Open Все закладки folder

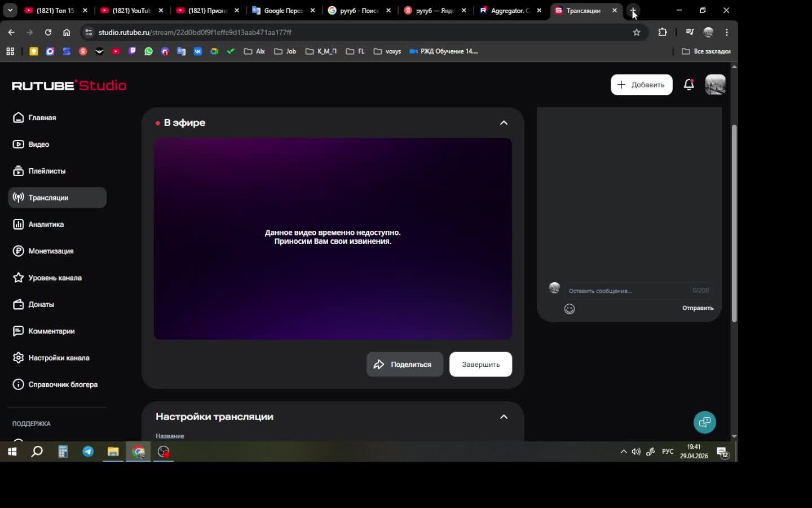(707, 51)
